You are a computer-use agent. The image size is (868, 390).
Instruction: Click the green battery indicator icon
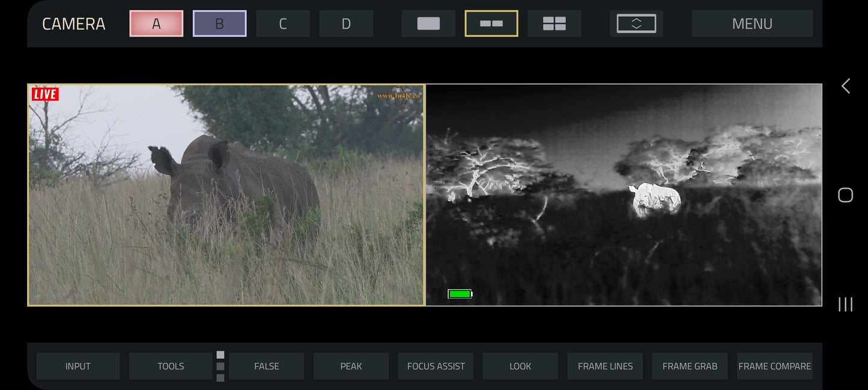pos(460,294)
